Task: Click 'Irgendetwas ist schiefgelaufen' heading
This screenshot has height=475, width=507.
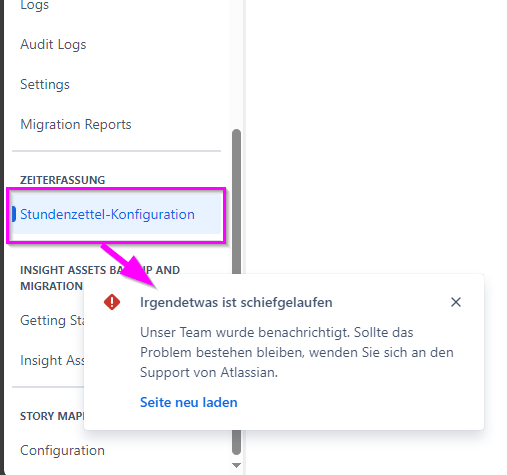Action: pyautogui.click(x=236, y=302)
